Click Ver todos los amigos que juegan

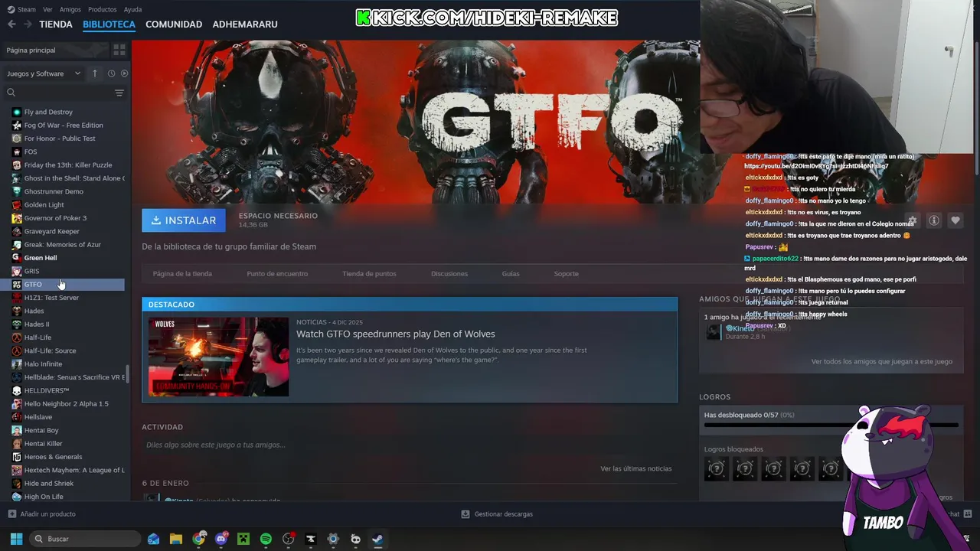pyautogui.click(x=882, y=361)
